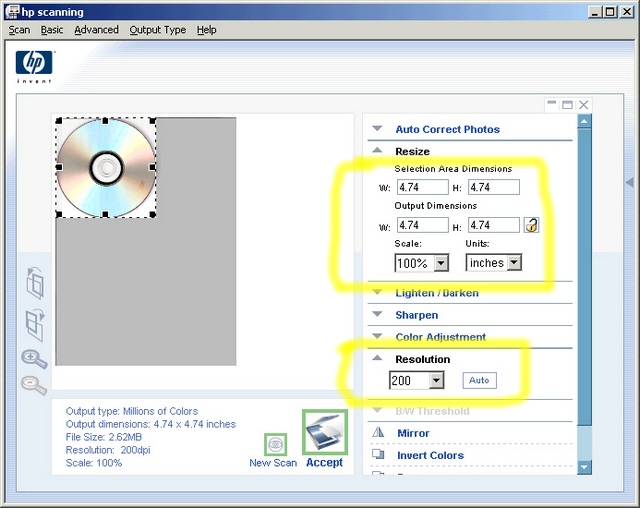Click the selection's top-right corner handle
Screen dimensions: 640x508
tap(153, 121)
